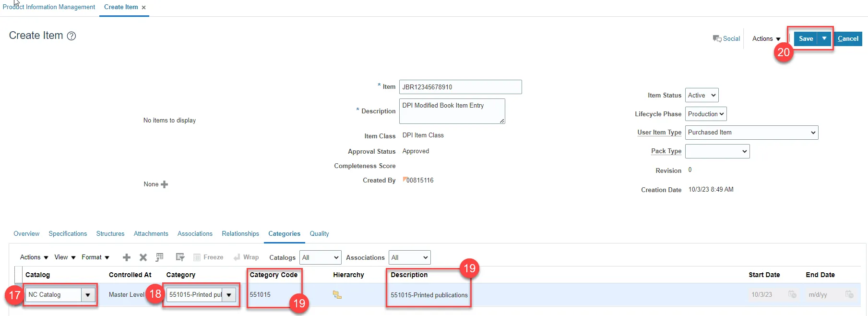Click the delete row X icon
This screenshot has height=316, width=868.
pos(143,257)
